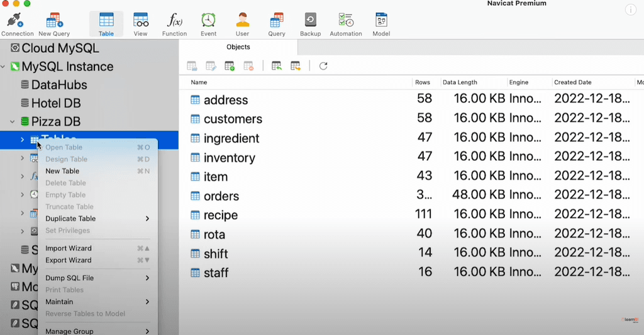Collapse the MySQL Instance connection

click(x=4, y=67)
